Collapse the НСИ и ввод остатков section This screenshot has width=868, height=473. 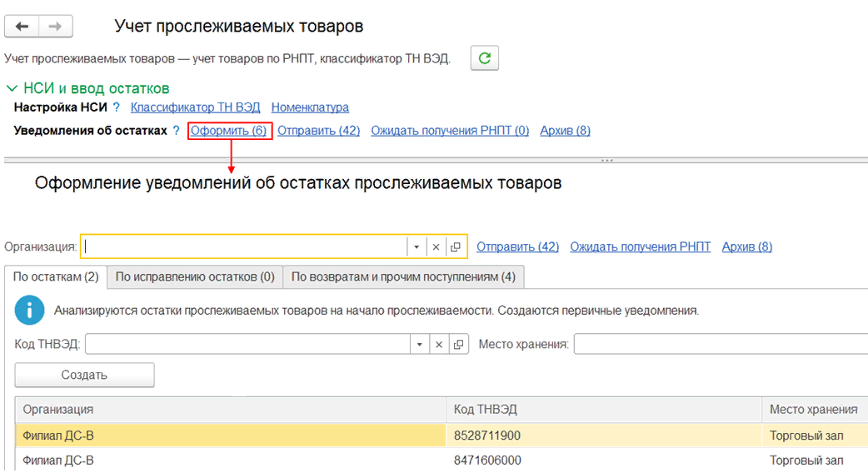(x=12, y=88)
